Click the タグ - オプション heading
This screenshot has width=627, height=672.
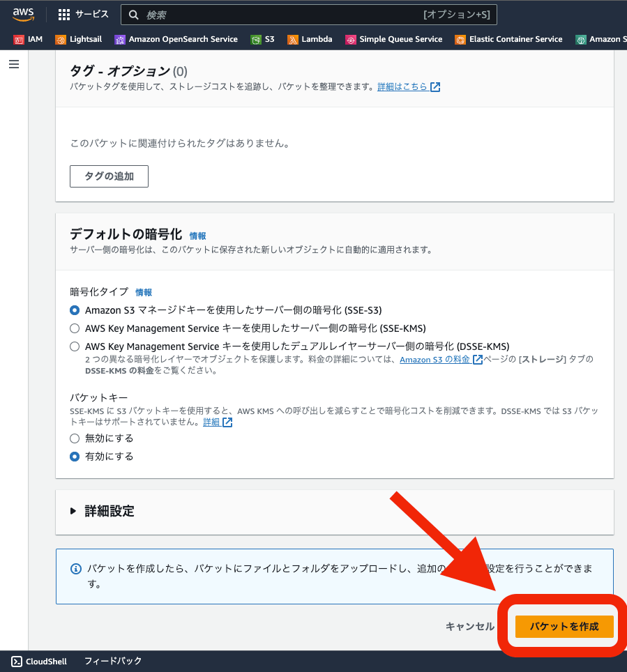[x=128, y=70]
